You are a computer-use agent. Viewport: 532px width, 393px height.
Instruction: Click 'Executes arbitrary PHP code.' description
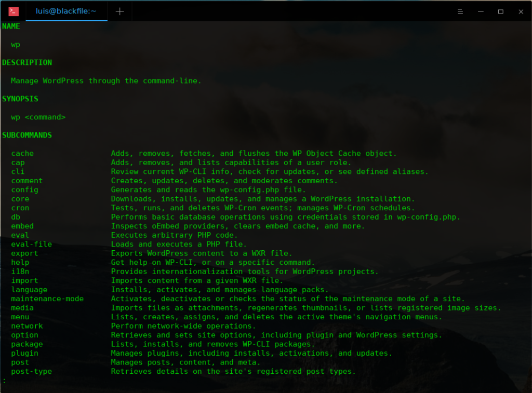click(x=175, y=235)
